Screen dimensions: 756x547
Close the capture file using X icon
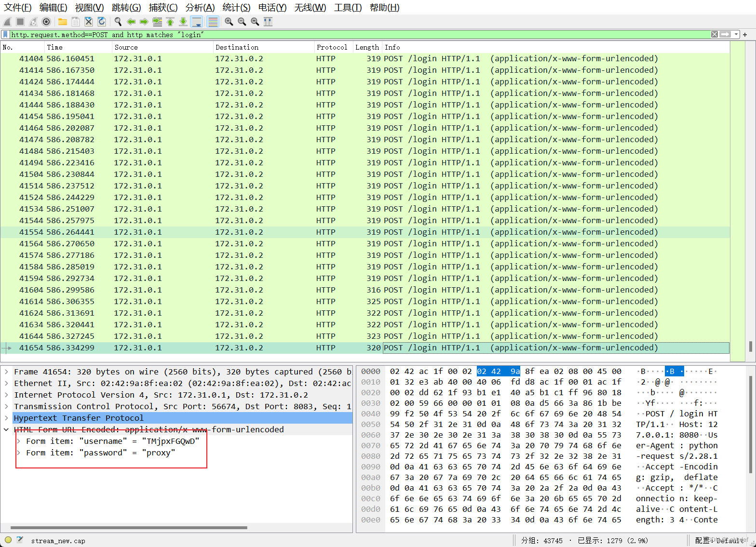click(x=89, y=22)
